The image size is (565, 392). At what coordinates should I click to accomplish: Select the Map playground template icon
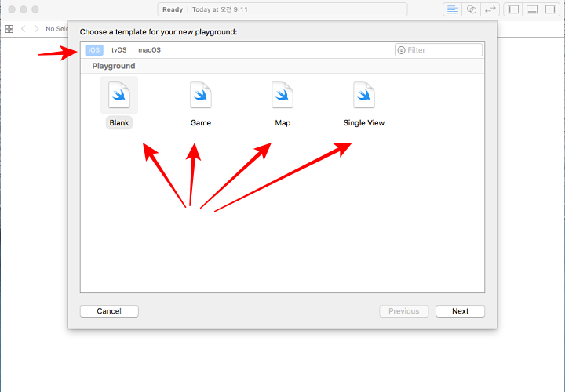click(x=282, y=95)
